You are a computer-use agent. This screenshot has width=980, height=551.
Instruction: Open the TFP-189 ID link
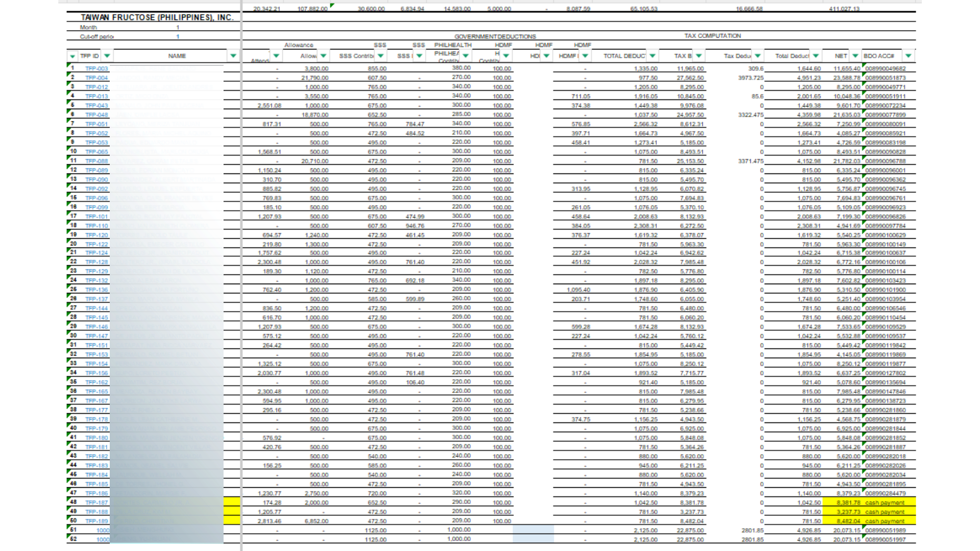96,521
